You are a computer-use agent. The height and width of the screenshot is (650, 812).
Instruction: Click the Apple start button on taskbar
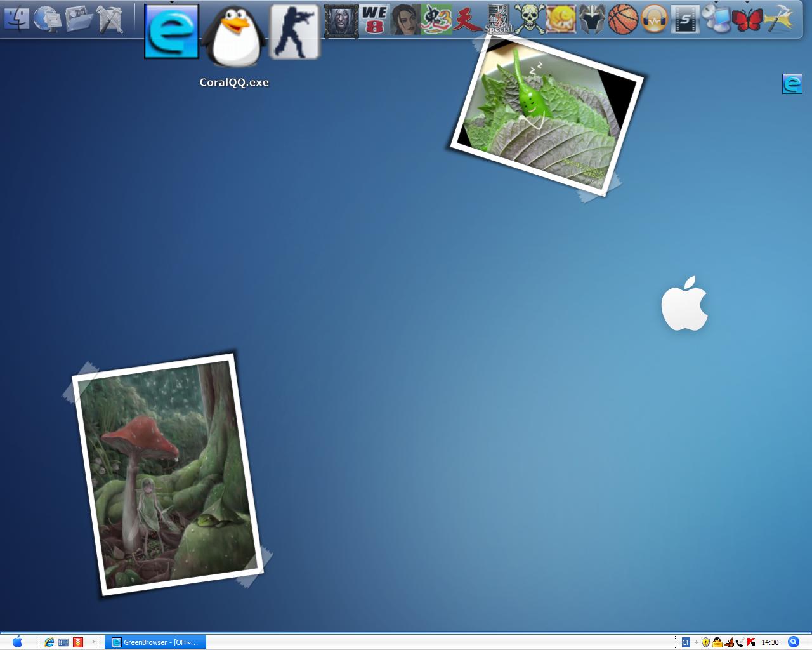(x=17, y=642)
